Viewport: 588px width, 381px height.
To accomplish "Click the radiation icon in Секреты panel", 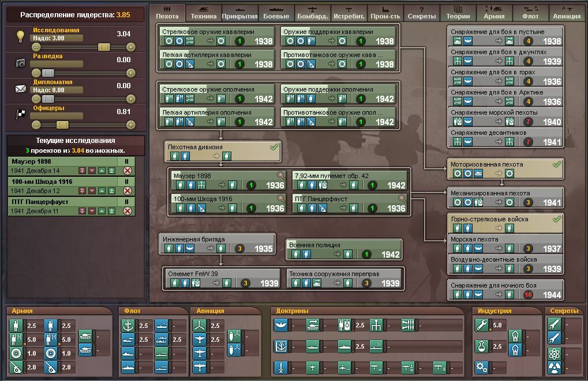I will pos(555,368).
